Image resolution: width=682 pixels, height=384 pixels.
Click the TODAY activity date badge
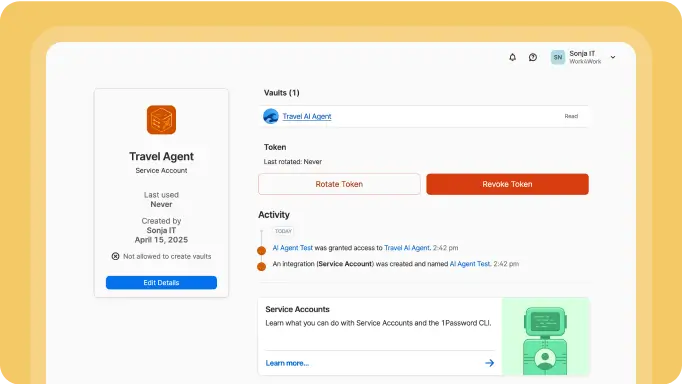283,231
